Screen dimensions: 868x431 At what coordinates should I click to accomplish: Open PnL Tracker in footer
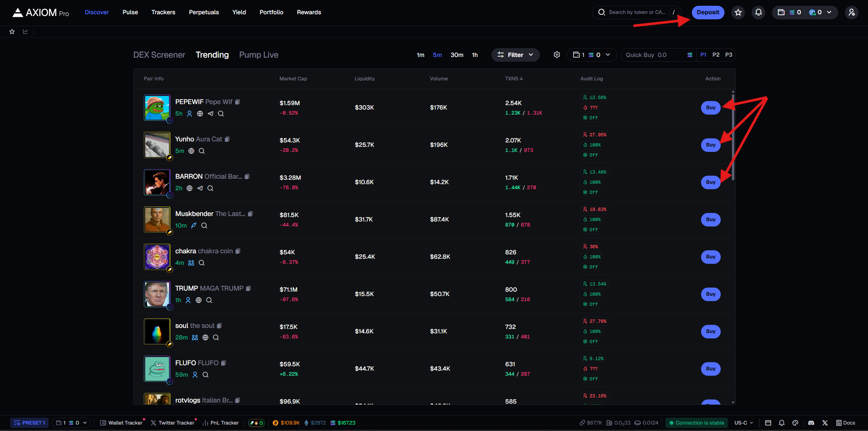coord(221,423)
